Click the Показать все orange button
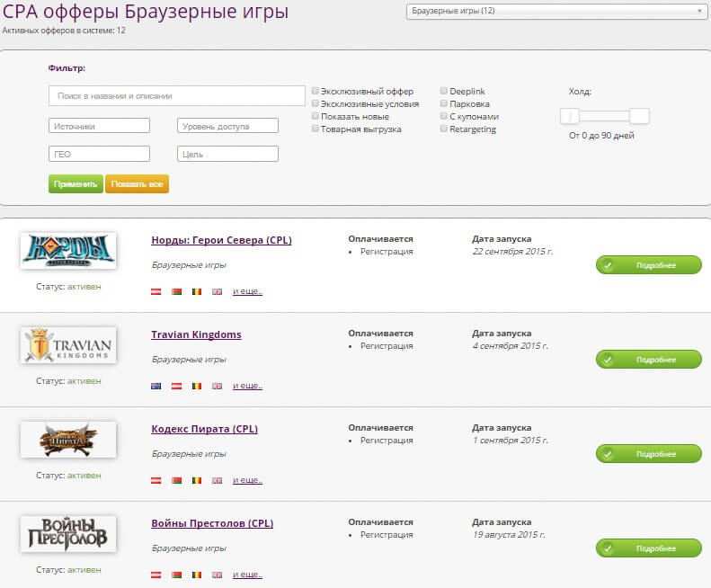 pyautogui.click(x=137, y=183)
